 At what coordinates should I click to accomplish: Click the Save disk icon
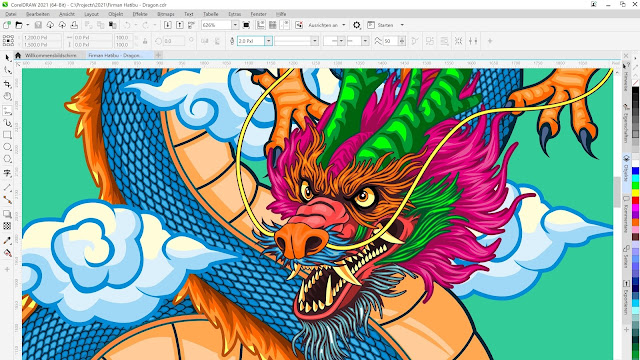pyautogui.click(x=38, y=25)
